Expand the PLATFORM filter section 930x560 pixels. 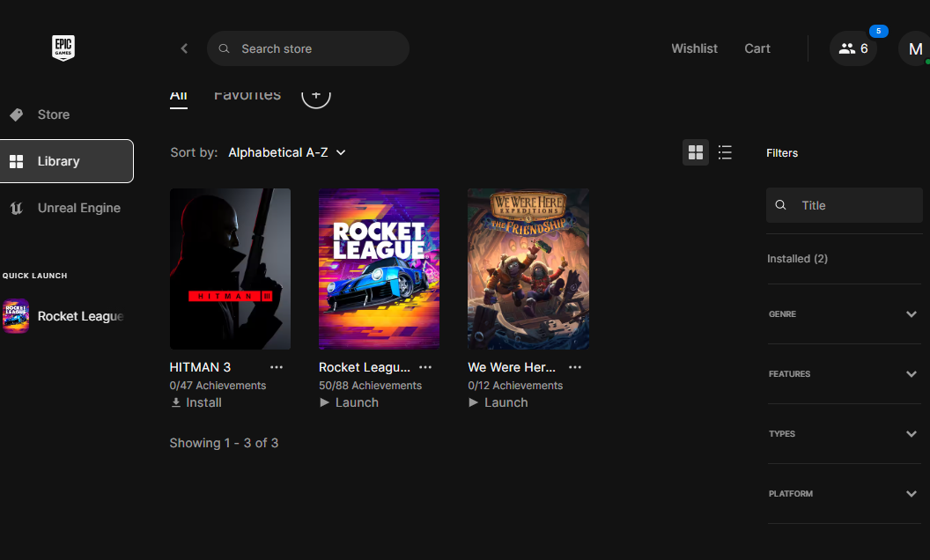(x=844, y=494)
